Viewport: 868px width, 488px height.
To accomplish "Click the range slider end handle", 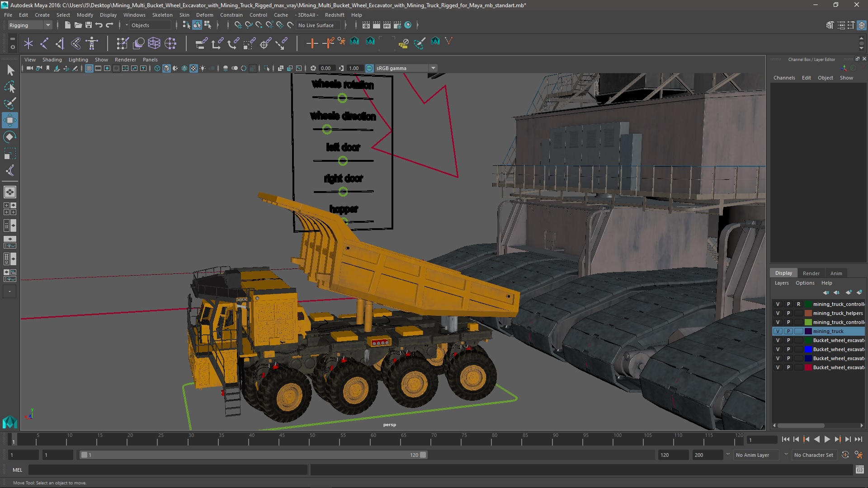I will click(423, 455).
